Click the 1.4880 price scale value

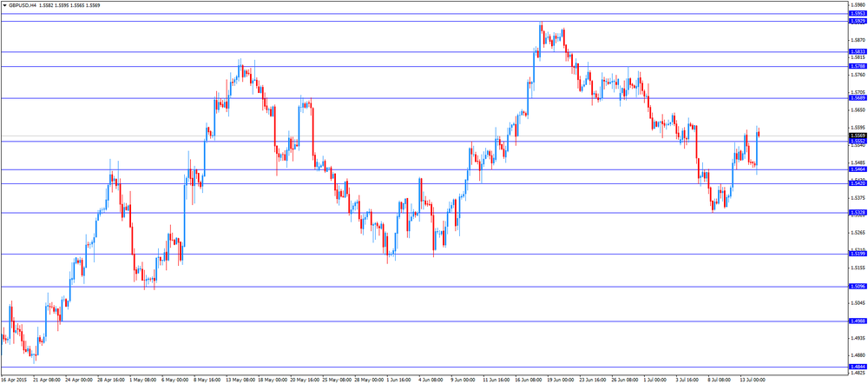pos(857,355)
